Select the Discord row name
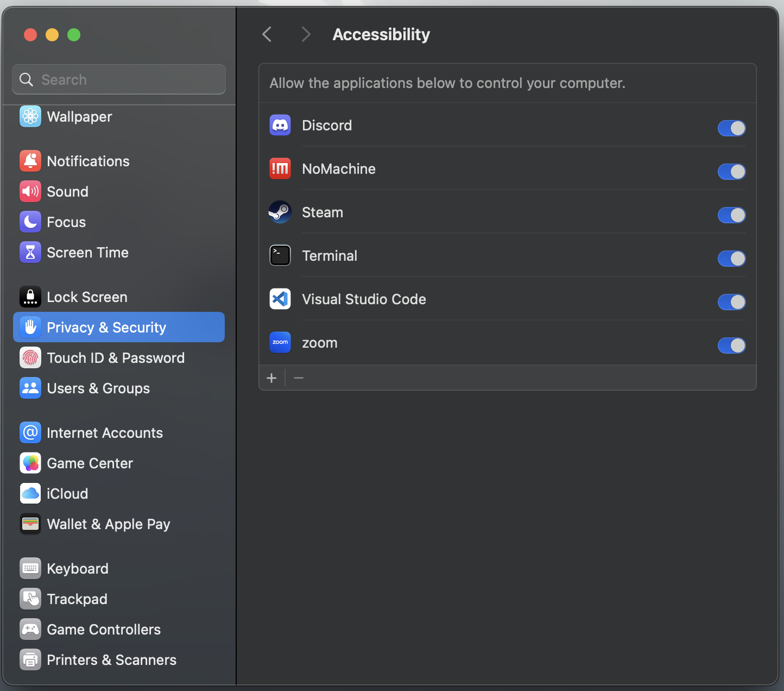The image size is (784, 691). [327, 125]
